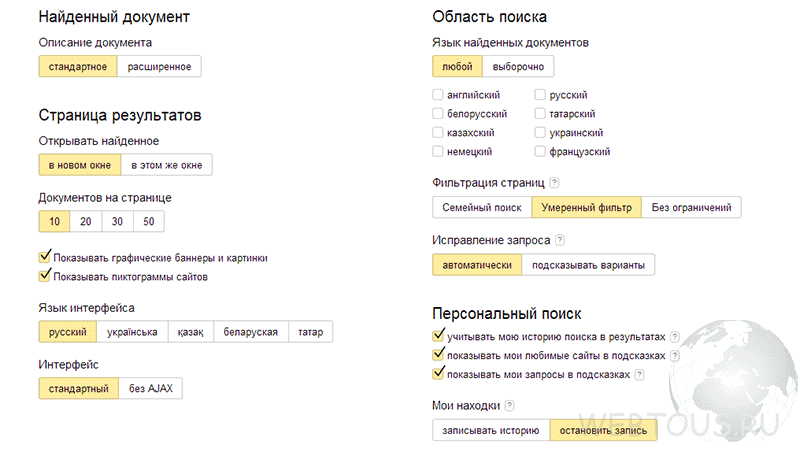Select стандартное document description
The width and height of the screenshot is (800, 452).
[78, 66]
